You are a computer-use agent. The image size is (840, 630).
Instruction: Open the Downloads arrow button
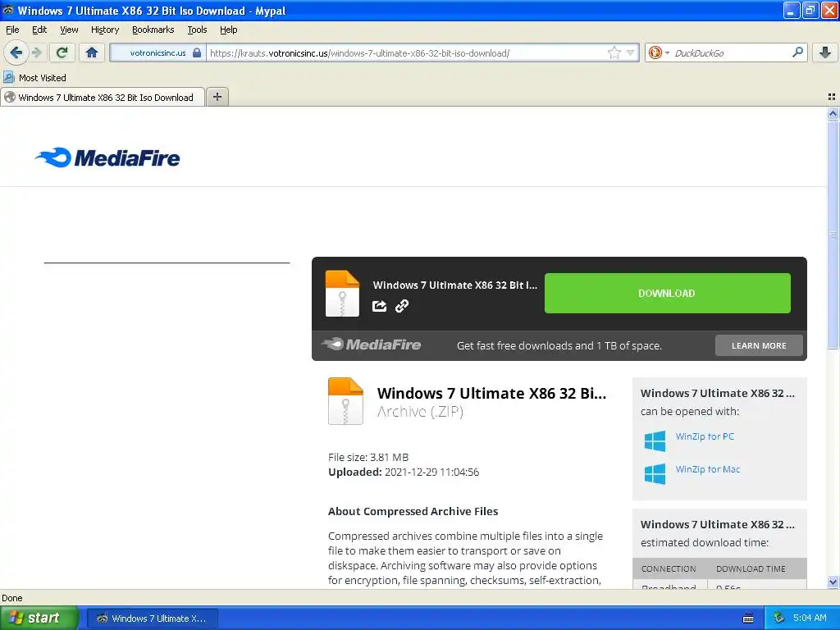825,52
